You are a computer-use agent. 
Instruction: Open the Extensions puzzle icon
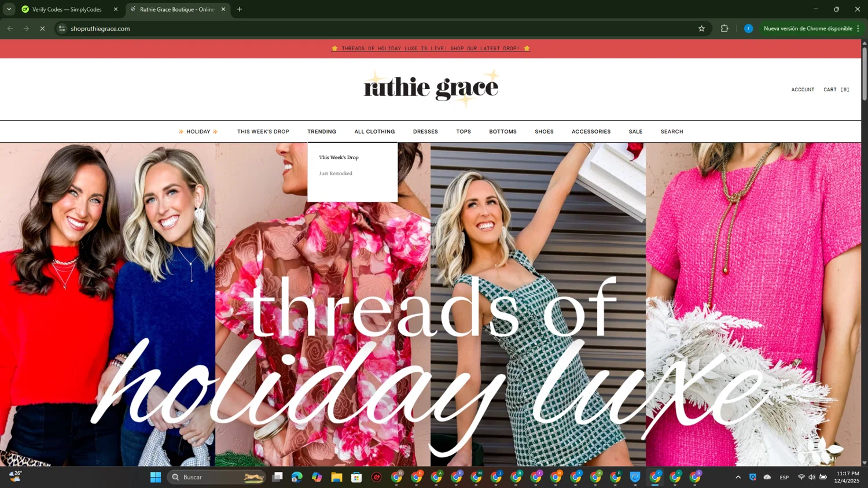click(724, 28)
